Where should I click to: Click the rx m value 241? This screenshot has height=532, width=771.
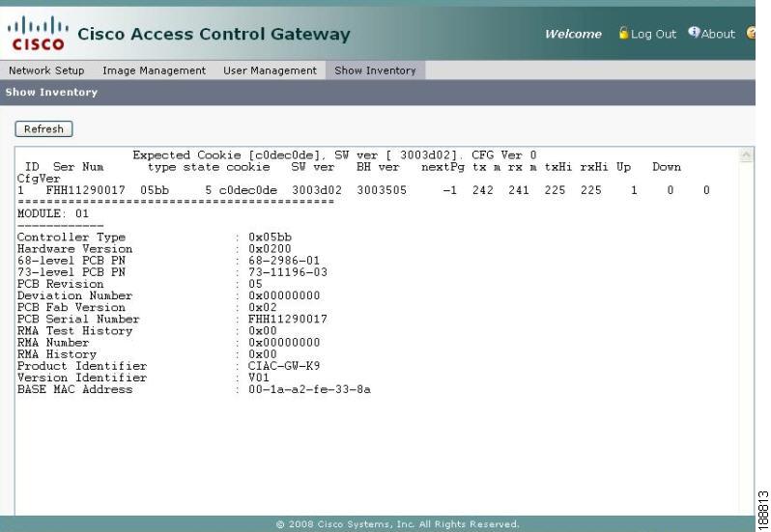519,190
